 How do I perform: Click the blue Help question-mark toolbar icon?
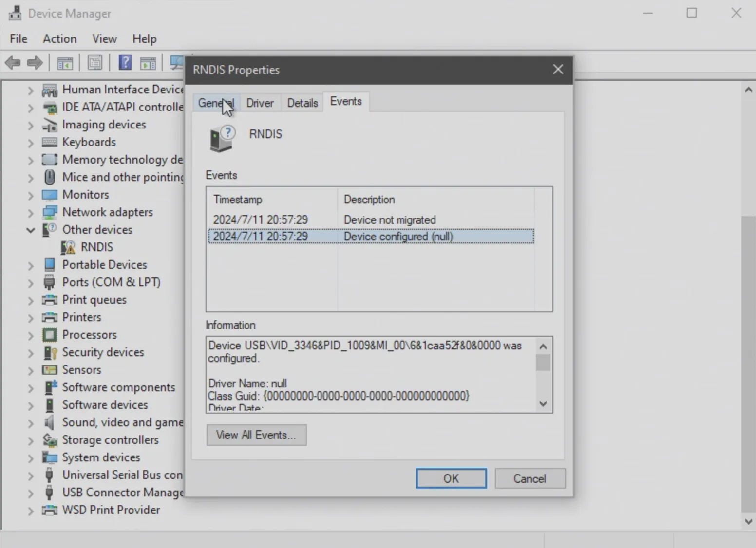pyautogui.click(x=125, y=63)
